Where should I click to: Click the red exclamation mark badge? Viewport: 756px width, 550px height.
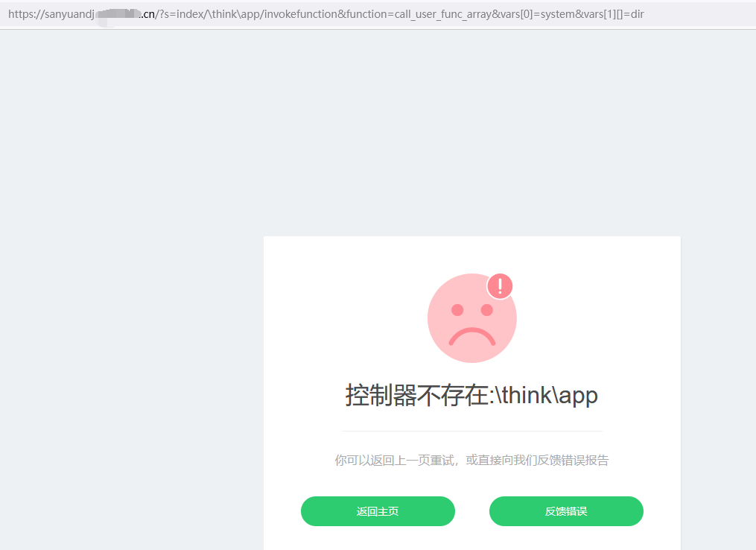500,287
